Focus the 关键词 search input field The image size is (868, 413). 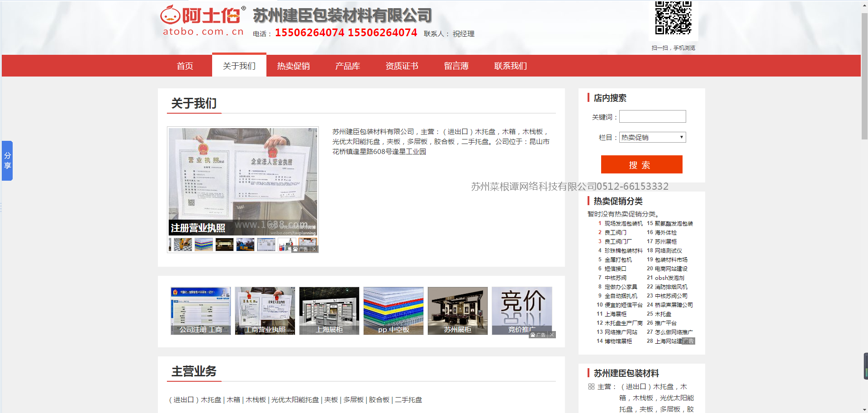pyautogui.click(x=653, y=116)
